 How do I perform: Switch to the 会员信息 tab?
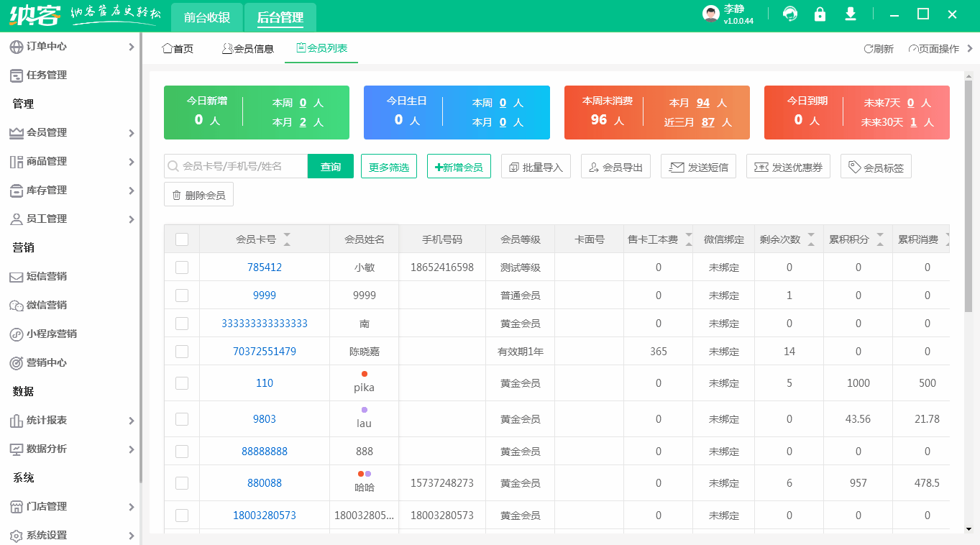[247, 48]
